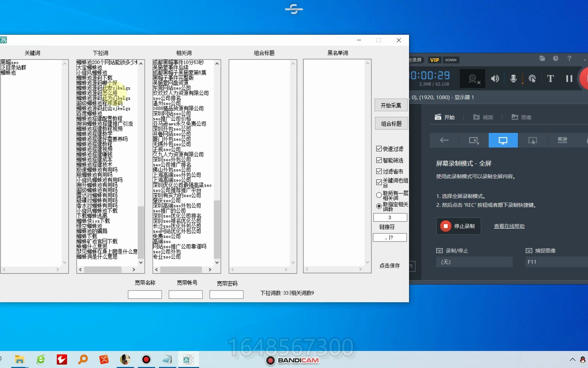Select 蜘蛛池源码下载 in the 下拉词 list
588x368 pixels.
(x=94, y=78)
